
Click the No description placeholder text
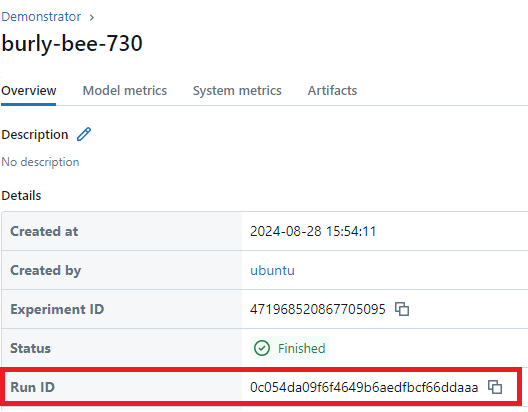click(x=40, y=162)
